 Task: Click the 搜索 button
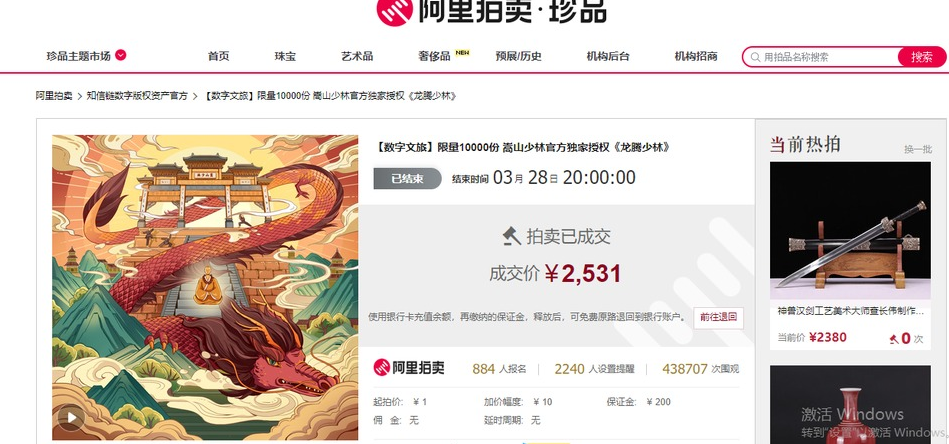click(922, 57)
